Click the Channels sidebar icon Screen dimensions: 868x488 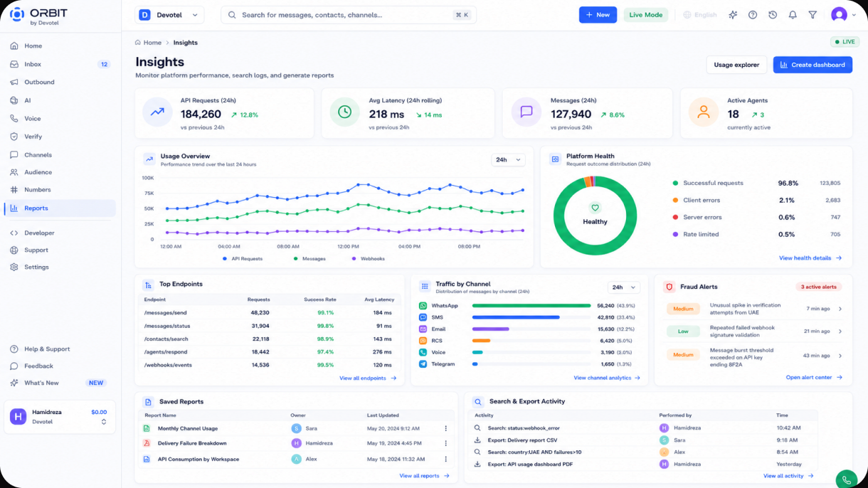(x=14, y=155)
